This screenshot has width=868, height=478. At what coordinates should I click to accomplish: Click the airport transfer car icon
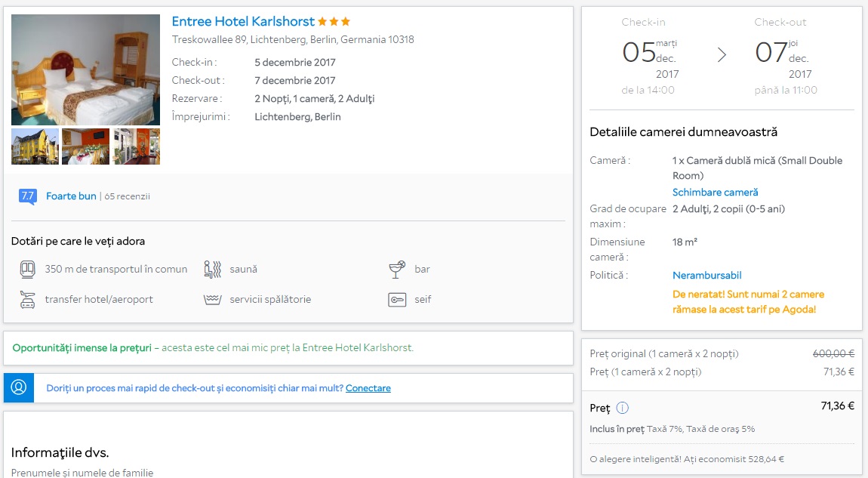click(28, 299)
